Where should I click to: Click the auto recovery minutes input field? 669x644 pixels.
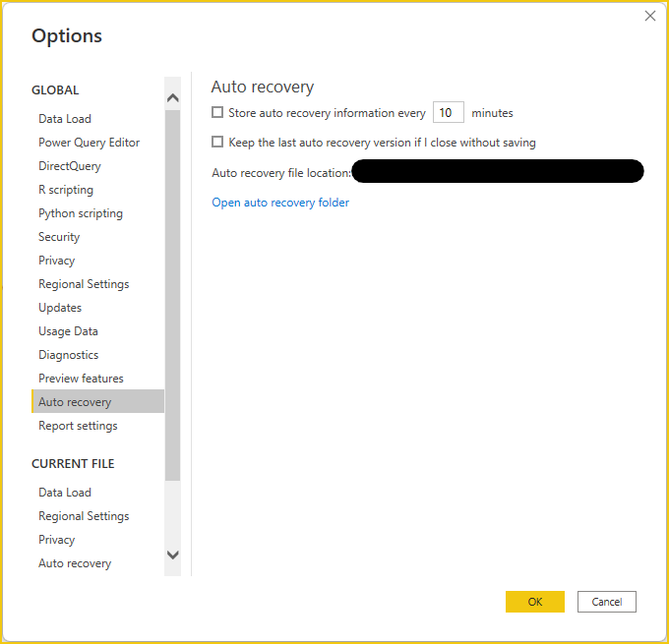pos(448,113)
